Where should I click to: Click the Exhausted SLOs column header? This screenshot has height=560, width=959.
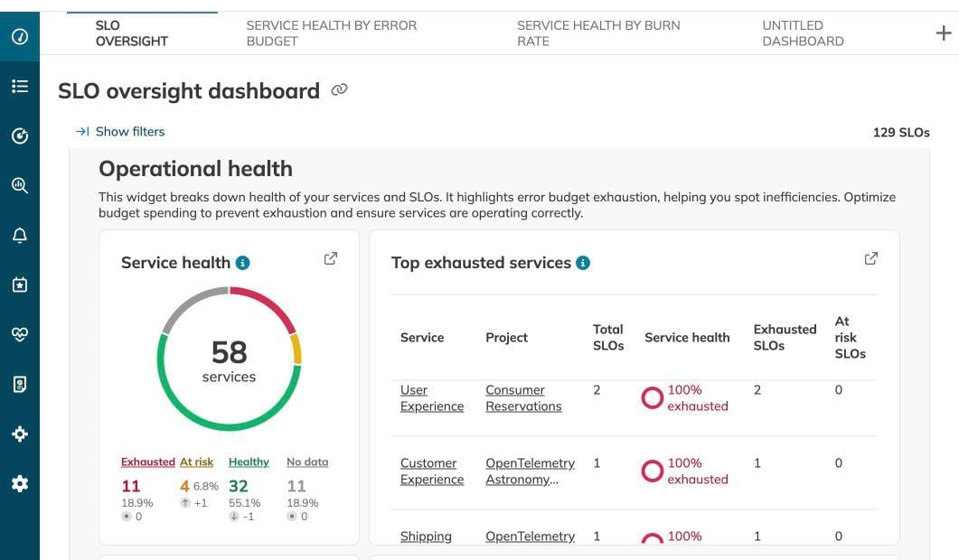click(785, 338)
